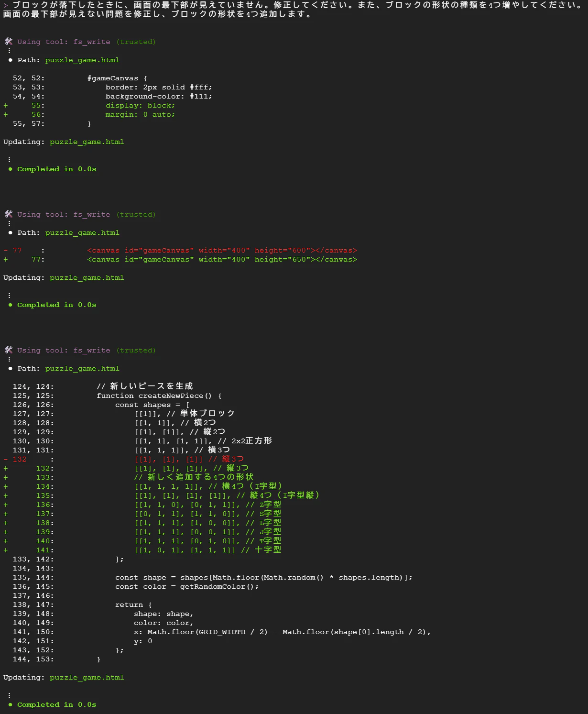Viewport: 588px width, 714px height.
Task: Click the second fs_write tool wrench icon
Action: (x=9, y=214)
